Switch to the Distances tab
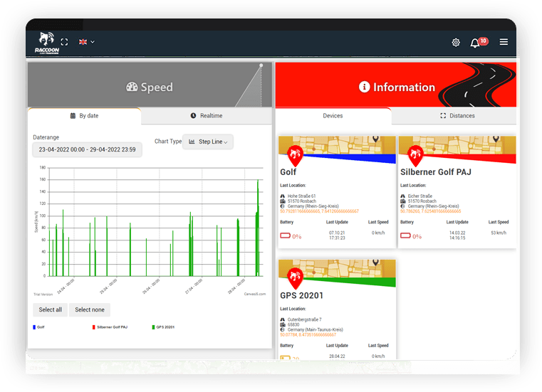 457,115
